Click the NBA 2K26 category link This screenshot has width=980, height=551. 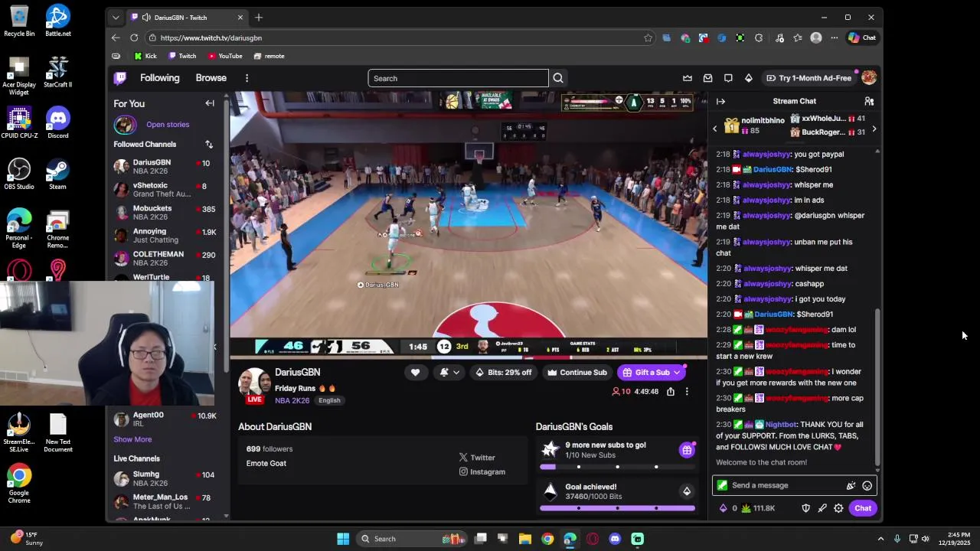(x=292, y=400)
